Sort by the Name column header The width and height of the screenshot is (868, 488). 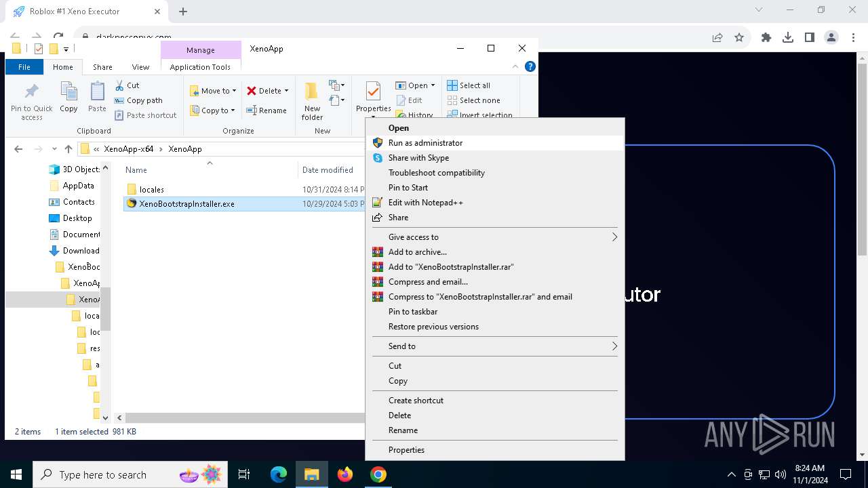[136, 170]
